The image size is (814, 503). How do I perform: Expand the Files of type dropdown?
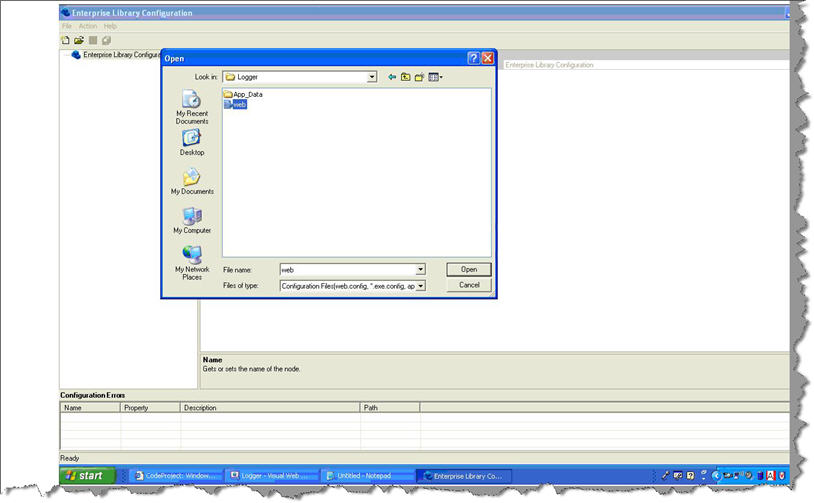420,286
